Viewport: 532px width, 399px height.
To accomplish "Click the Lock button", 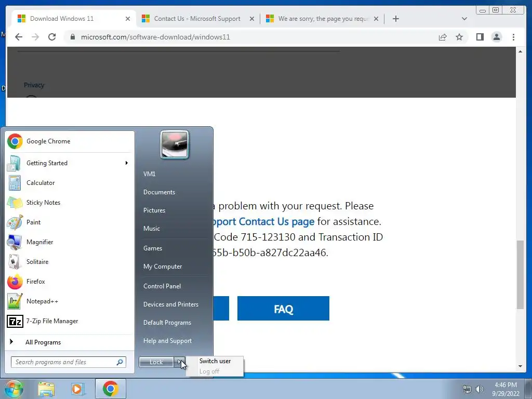I will pyautogui.click(x=156, y=362).
